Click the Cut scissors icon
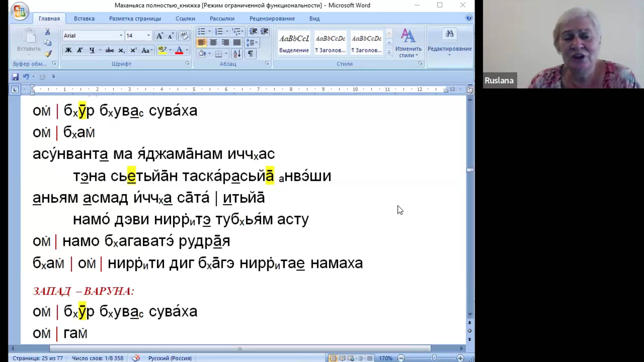The image size is (644, 362). (x=47, y=32)
